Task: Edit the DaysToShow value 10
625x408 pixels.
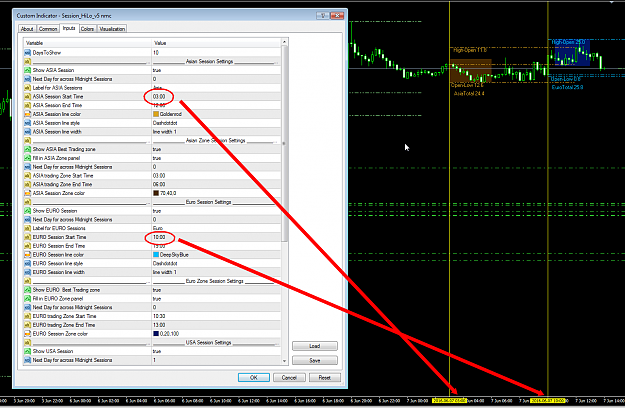Action: pyautogui.click(x=216, y=53)
